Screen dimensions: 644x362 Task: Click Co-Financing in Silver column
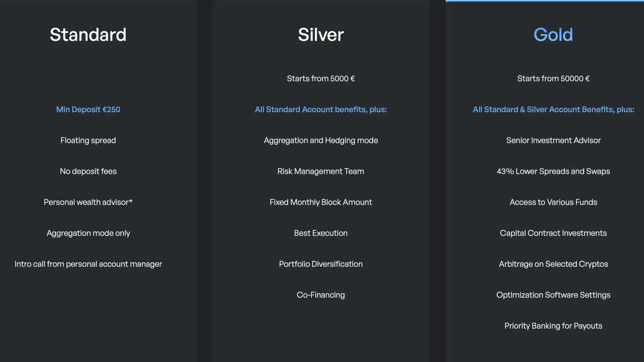[321, 295]
